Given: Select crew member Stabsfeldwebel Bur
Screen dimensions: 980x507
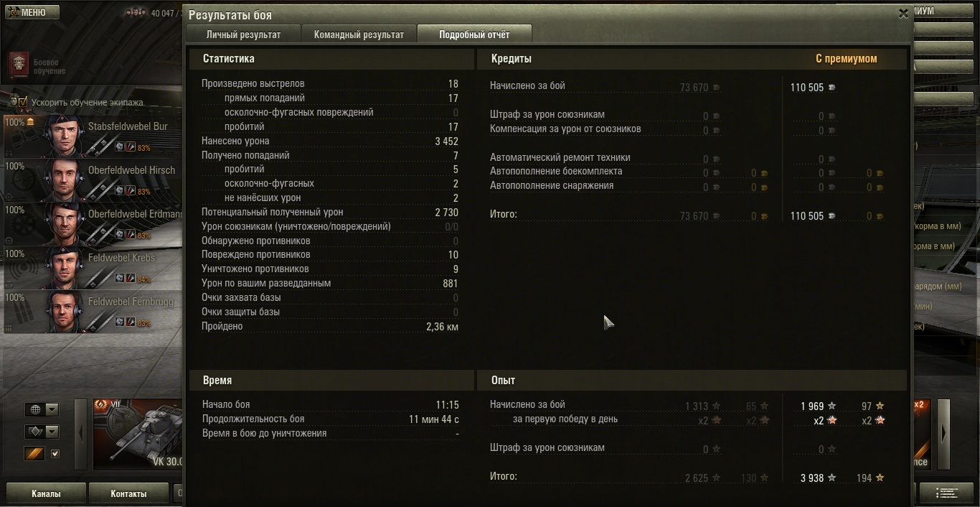Looking at the screenshot, I should (x=93, y=136).
